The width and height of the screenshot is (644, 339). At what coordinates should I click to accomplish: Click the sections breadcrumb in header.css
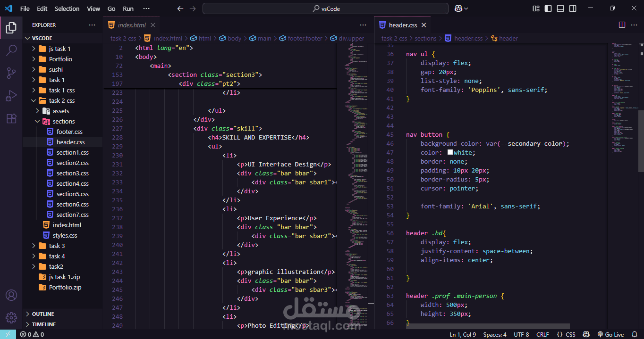click(x=425, y=39)
